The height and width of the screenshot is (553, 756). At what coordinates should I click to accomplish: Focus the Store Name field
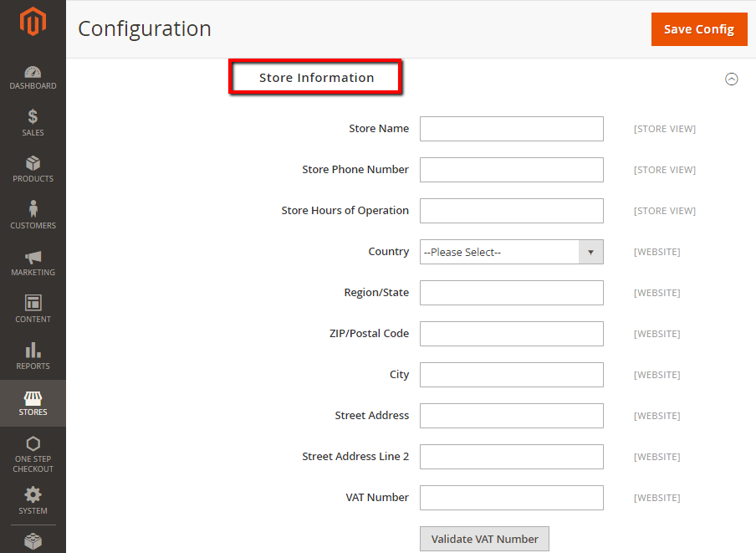click(512, 129)
